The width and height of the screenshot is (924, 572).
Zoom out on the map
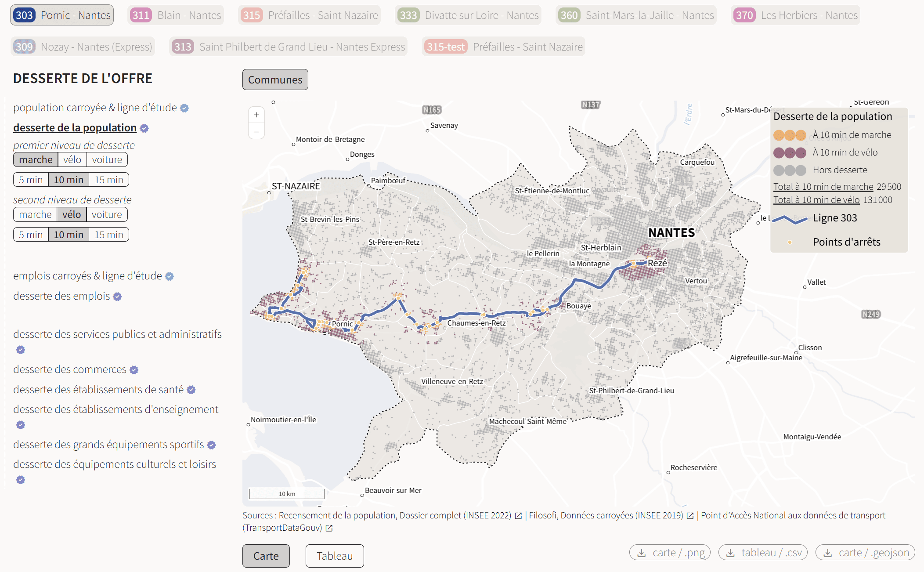pos(256,131)
